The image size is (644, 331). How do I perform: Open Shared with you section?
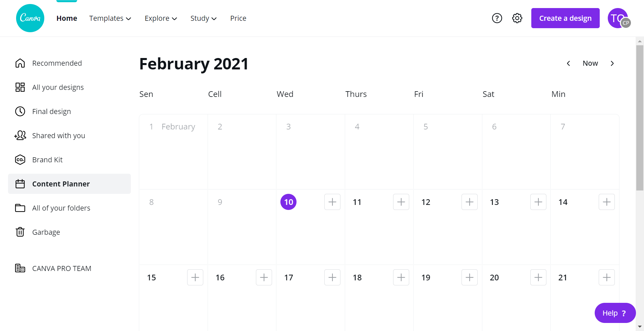(58, 135)
